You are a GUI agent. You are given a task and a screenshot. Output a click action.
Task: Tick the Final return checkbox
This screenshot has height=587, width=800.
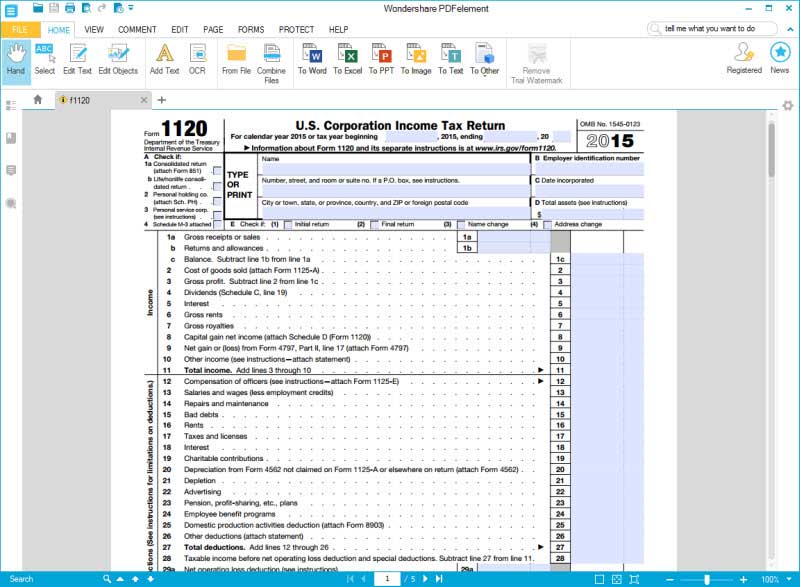pos(374,224)
